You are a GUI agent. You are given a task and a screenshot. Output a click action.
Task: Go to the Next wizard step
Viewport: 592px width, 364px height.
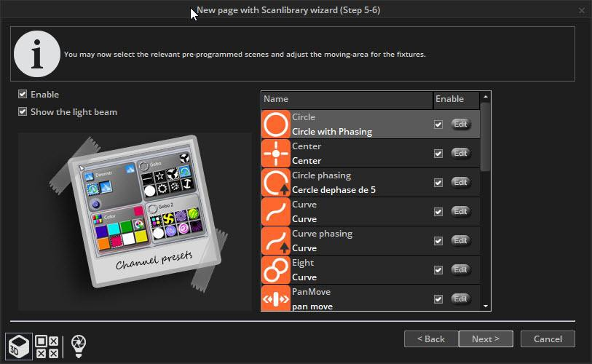pyautogui.click(x=486, y=339)
